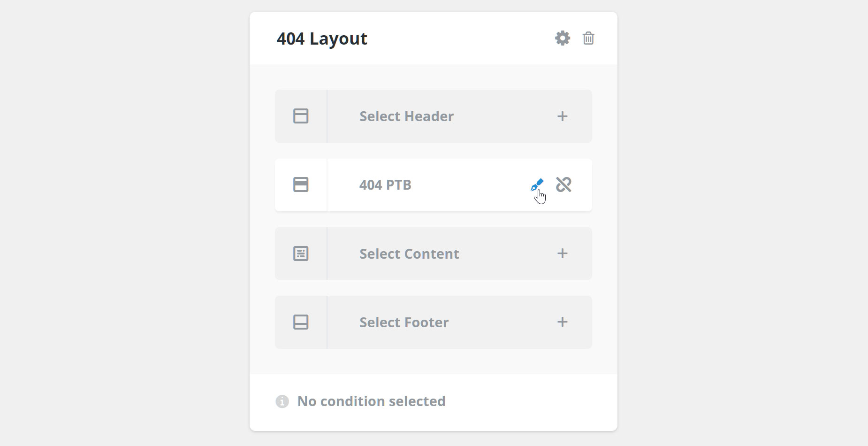Click the 404 PTB page title bar icon
868x446 pixels.
[x=301, y=185]
